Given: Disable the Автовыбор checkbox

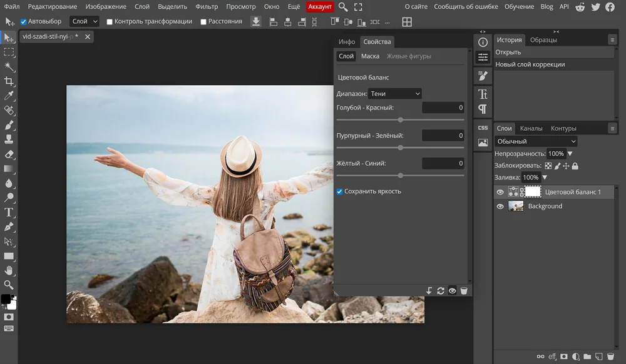Looking at the screenshot, I should pyautogui.click(x=24, y=21).
